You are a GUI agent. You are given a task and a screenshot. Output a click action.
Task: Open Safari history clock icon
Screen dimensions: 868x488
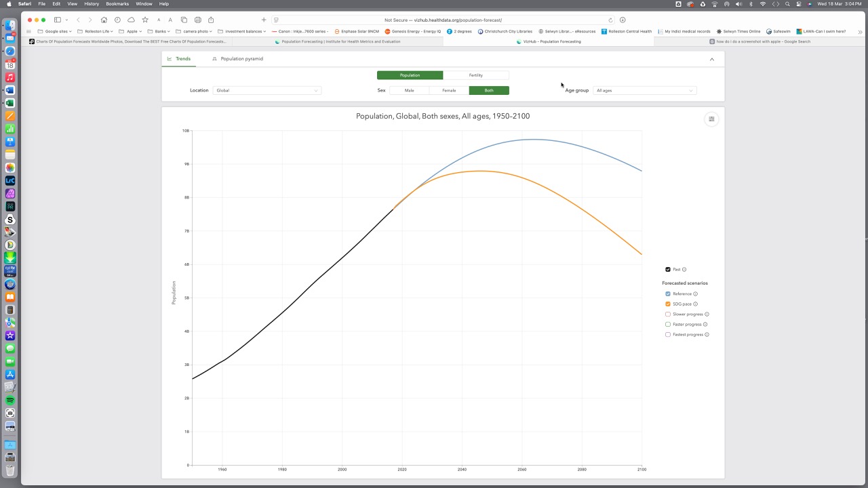pyautogui.click(x=118, y=20)
